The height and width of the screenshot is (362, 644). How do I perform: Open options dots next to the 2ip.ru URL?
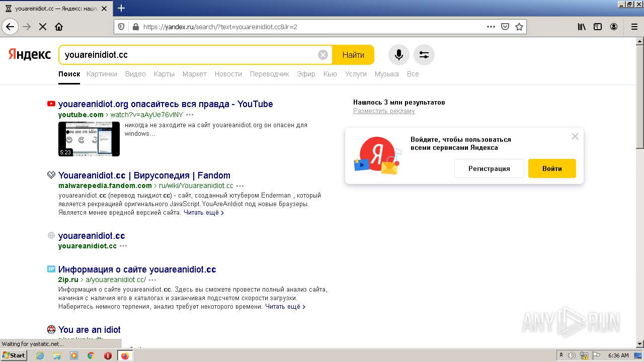tap(152, 280)
